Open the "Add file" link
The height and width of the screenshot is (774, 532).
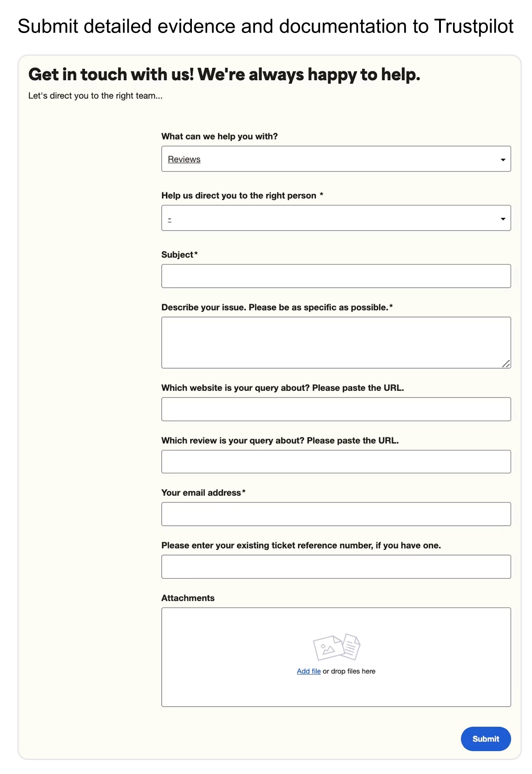pyautogui.click(x=309, y=671)
